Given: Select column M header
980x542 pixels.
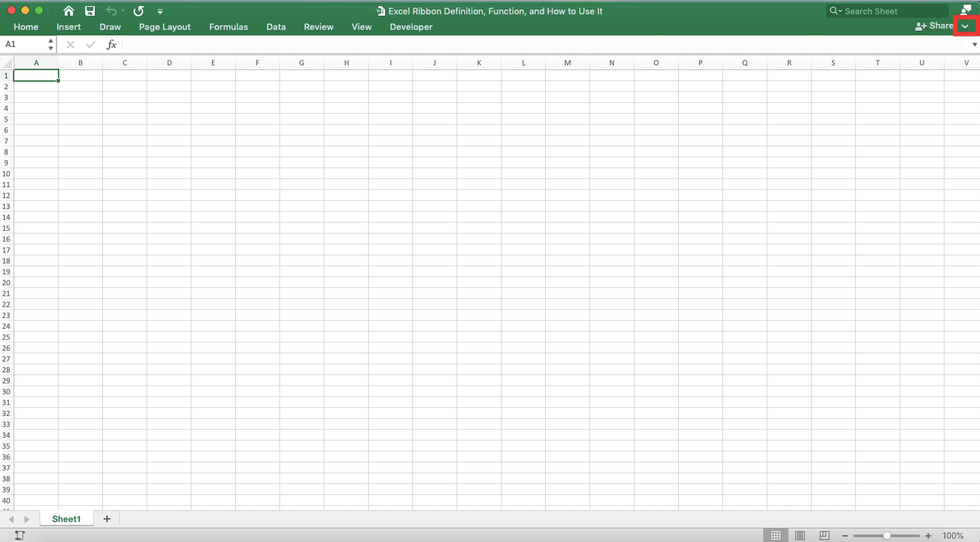Looking at the screenshot, I should [568, 63].
